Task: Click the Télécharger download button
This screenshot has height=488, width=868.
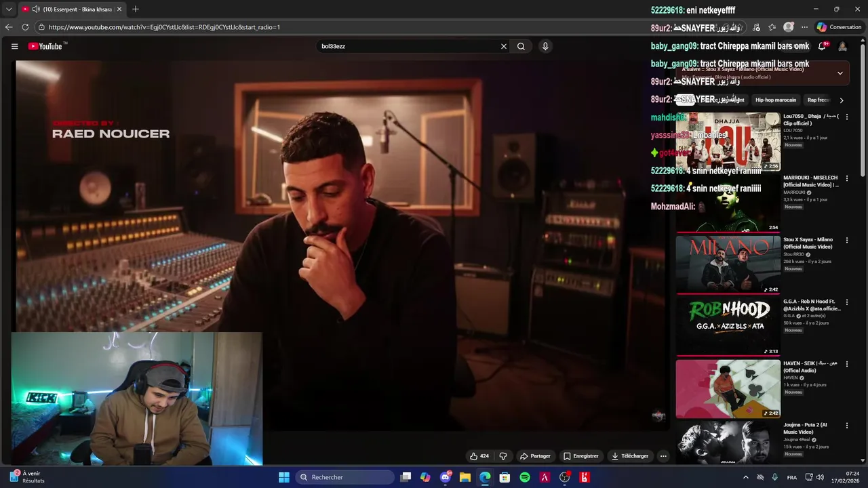Action: tap(630, 456)
